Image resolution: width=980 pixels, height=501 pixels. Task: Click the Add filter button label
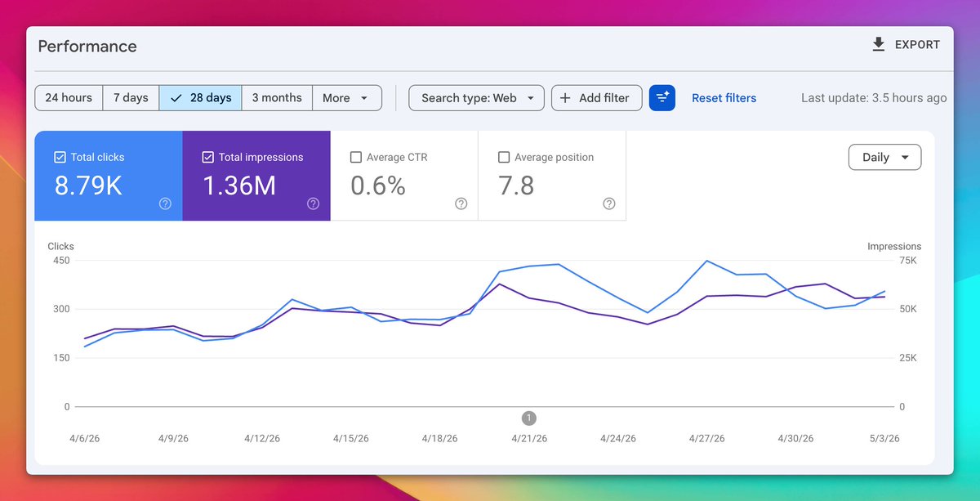pos(604,98)
